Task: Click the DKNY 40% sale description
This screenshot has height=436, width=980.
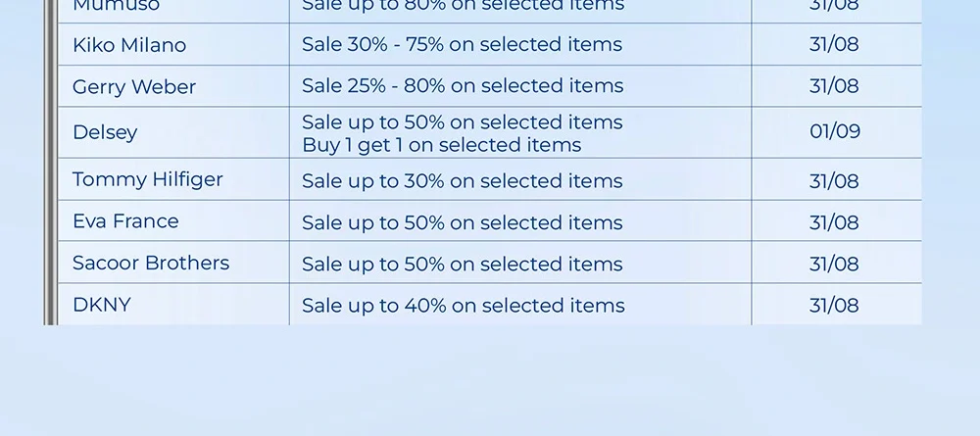Action: pyautogui.click(x=463, y=306)
